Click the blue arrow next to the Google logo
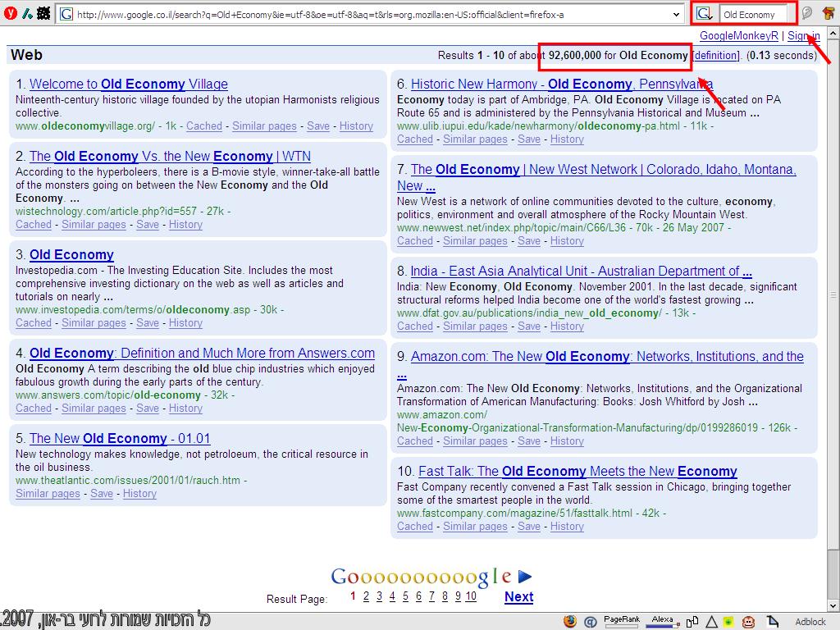Screen dimensions: 840x630 click(525, 577)
